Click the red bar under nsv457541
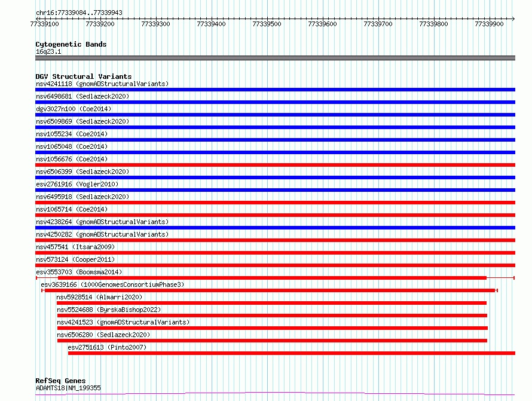The width and height of the screenshot is (532, 401). coord(275,253)
